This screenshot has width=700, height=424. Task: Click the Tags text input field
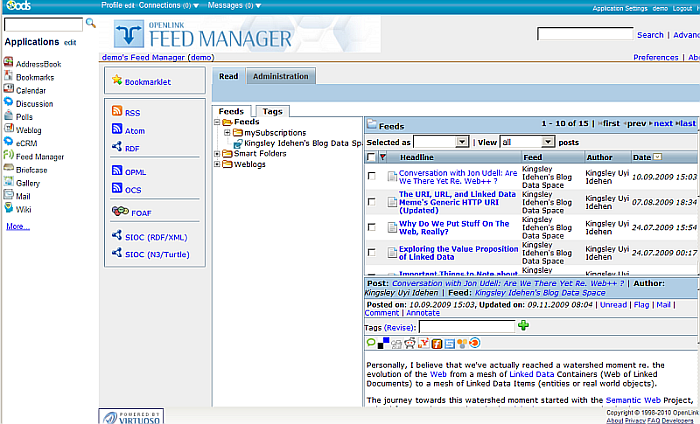click(466, 326)
